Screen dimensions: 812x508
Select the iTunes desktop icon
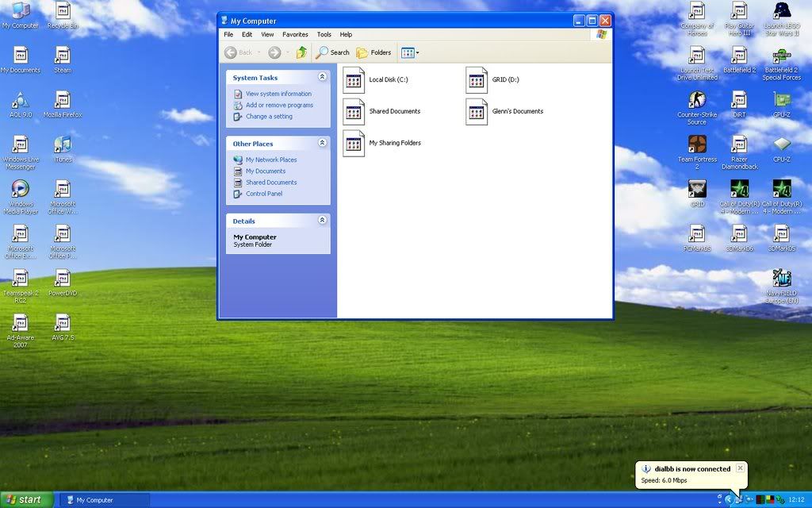[x=63, y=148]
